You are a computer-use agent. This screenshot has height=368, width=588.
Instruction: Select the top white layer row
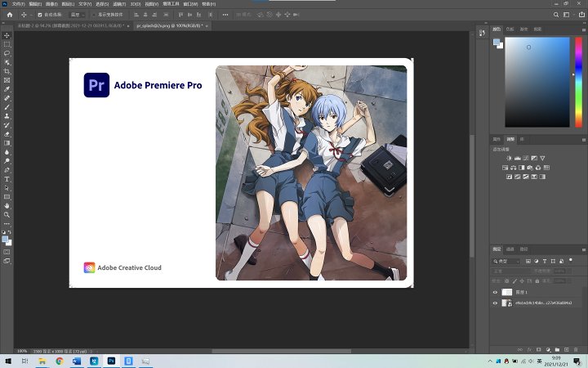[538, 292]
